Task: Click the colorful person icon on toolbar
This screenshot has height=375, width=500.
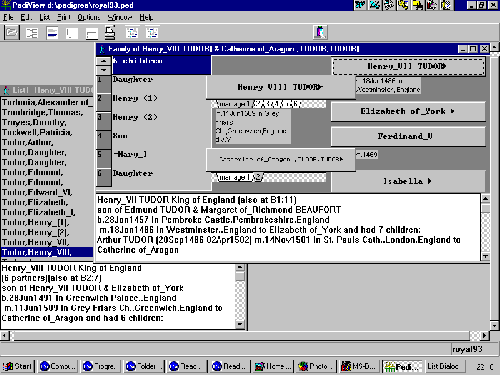Action: [320, 32]
